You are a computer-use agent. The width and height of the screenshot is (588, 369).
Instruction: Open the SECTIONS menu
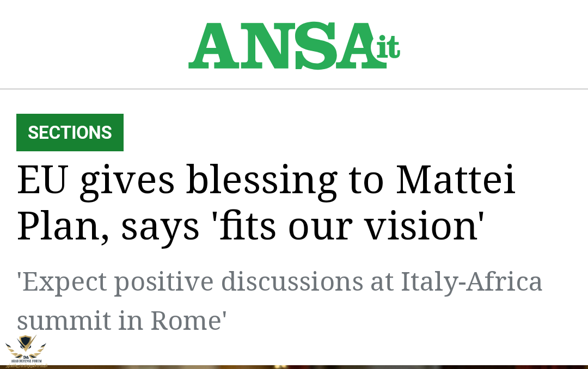coord(70,132)
